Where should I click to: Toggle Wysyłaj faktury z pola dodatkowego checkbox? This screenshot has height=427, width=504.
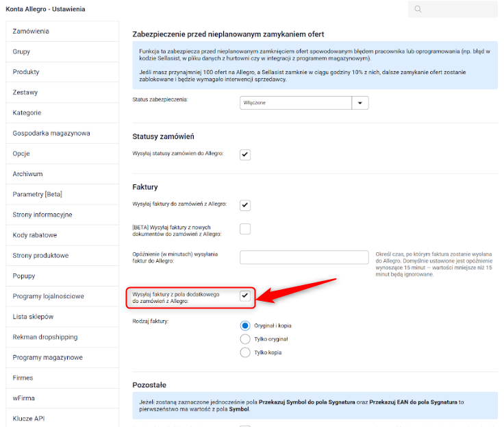coord(245,295)
